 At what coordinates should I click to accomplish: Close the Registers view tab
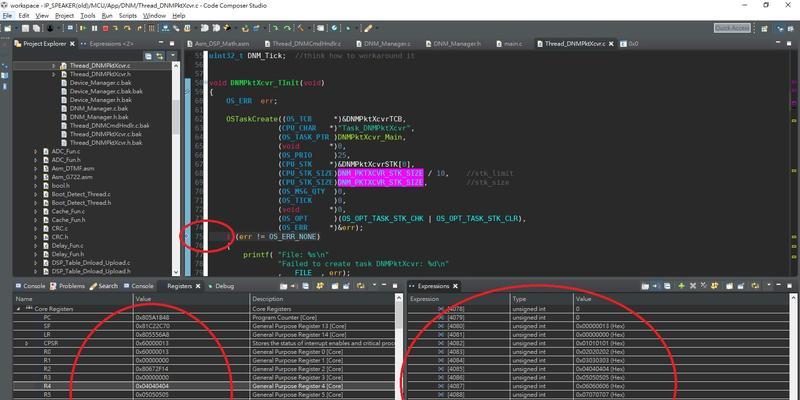pos(198,286)
